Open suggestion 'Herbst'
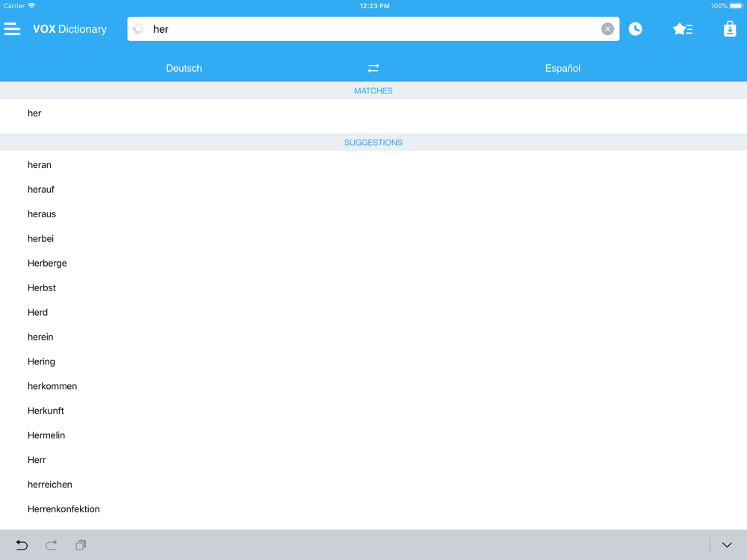747x560 pixels. point(373,288)
